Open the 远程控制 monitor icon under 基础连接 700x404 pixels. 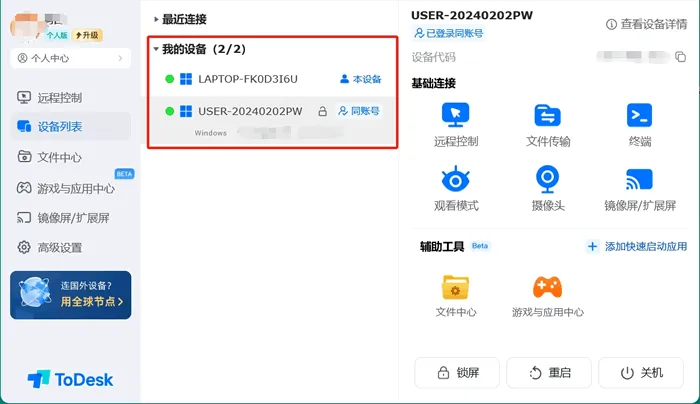click(x=455, y=115)
